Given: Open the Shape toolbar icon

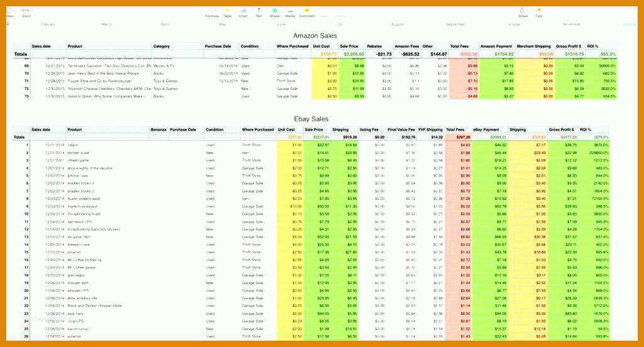Looking at the screenshot, I should (x=274, y=13).
